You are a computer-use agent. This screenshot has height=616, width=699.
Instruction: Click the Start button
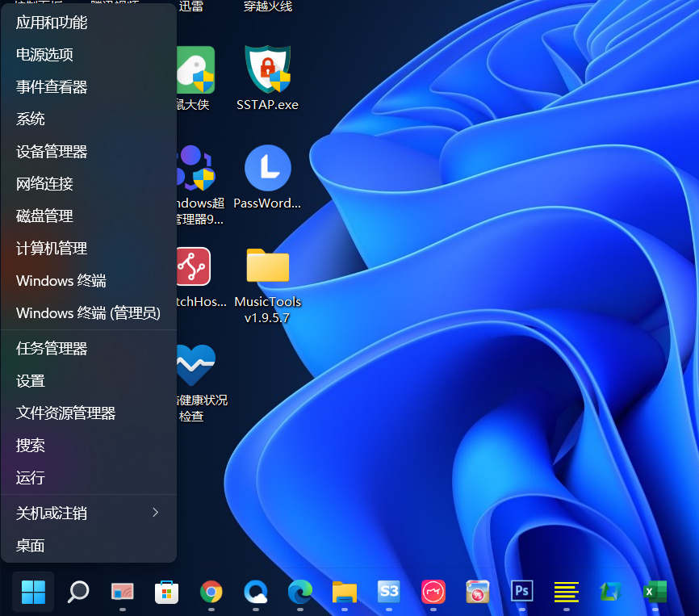click(32, 592)
